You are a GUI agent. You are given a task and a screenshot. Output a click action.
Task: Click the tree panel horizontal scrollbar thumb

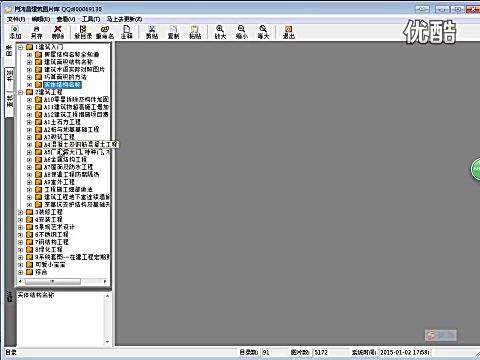tap(53, 282)
